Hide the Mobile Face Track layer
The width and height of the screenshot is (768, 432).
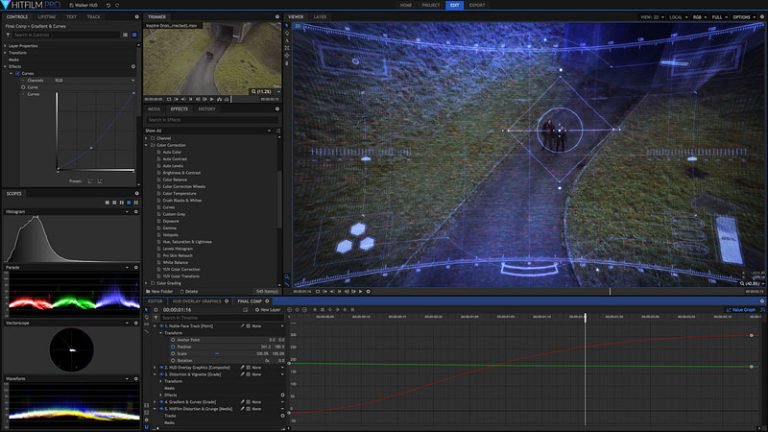161,326
